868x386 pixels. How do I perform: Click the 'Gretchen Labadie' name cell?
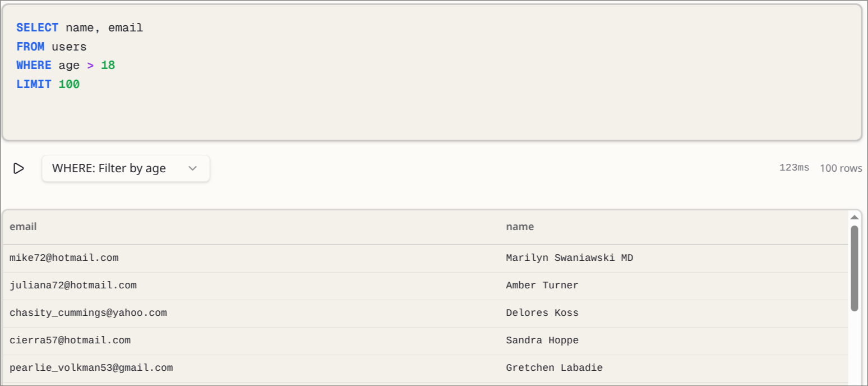[554, 368]
